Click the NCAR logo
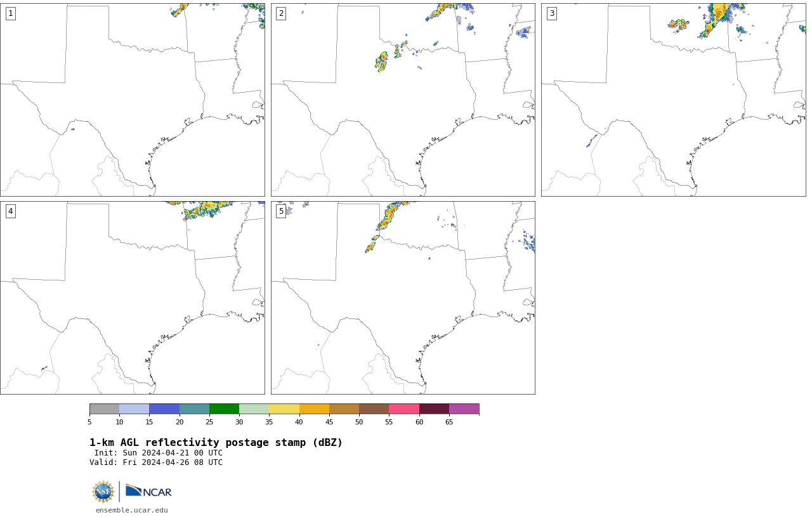This screenshot has height=517, width=812. (x=148, y=491)
